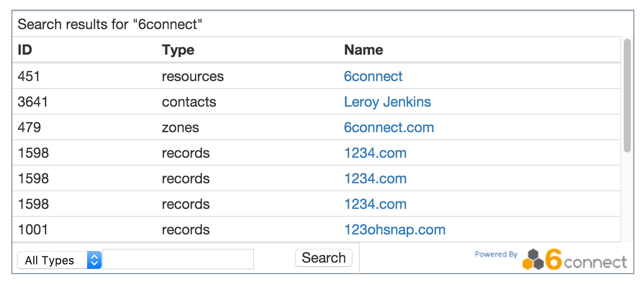Screen dimensions: 644x282
Task: Click the "zones" type cell
Action: 180,127
